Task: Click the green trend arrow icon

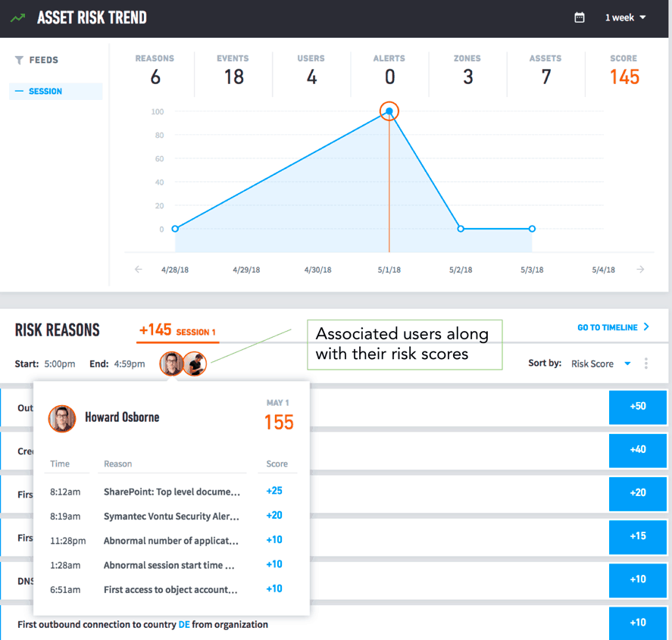Action: 18,17
